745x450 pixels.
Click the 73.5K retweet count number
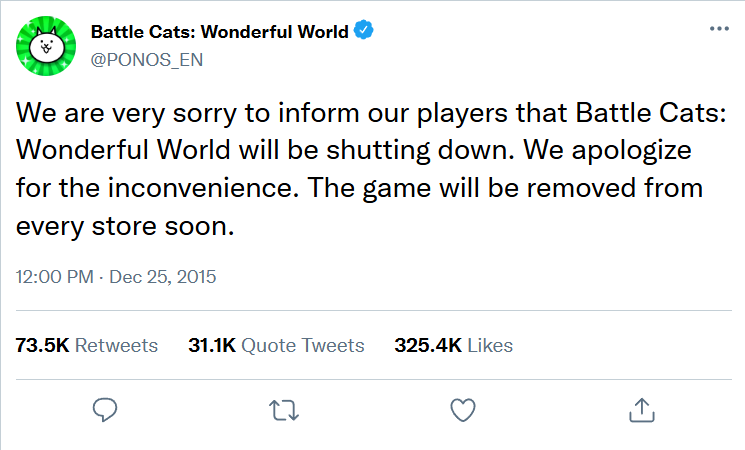point(43,345)
